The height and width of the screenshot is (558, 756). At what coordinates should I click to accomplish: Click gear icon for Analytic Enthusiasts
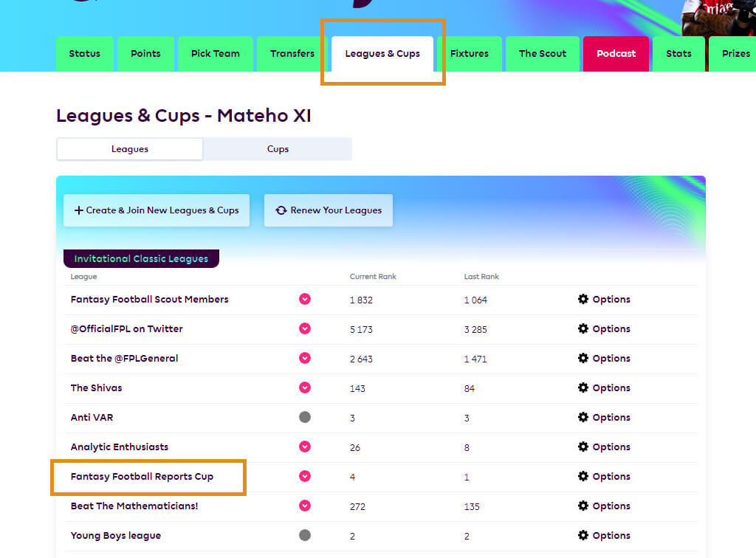tap(583, 447)
